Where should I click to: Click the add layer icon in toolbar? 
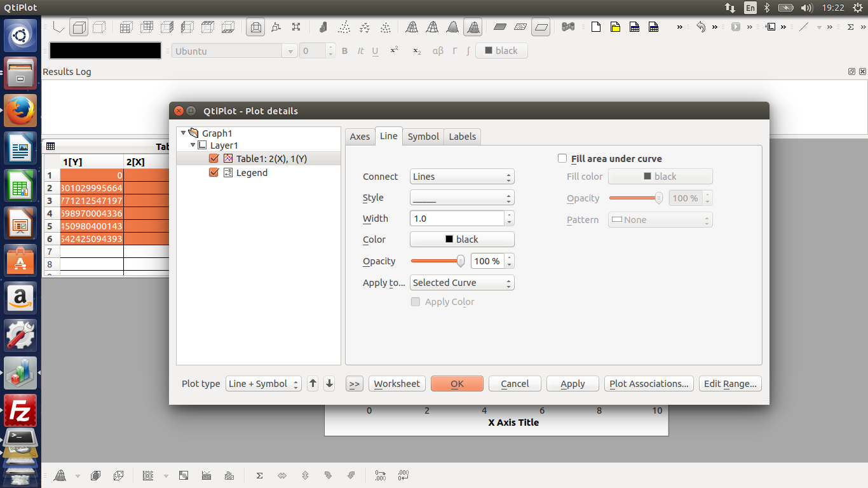tap(770, 27)
